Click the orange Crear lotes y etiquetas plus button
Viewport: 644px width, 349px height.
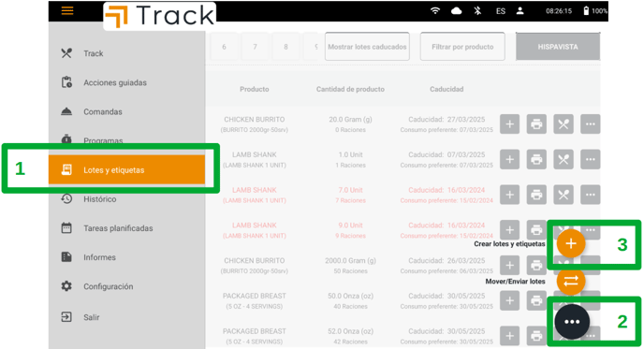tap(571, 243)
